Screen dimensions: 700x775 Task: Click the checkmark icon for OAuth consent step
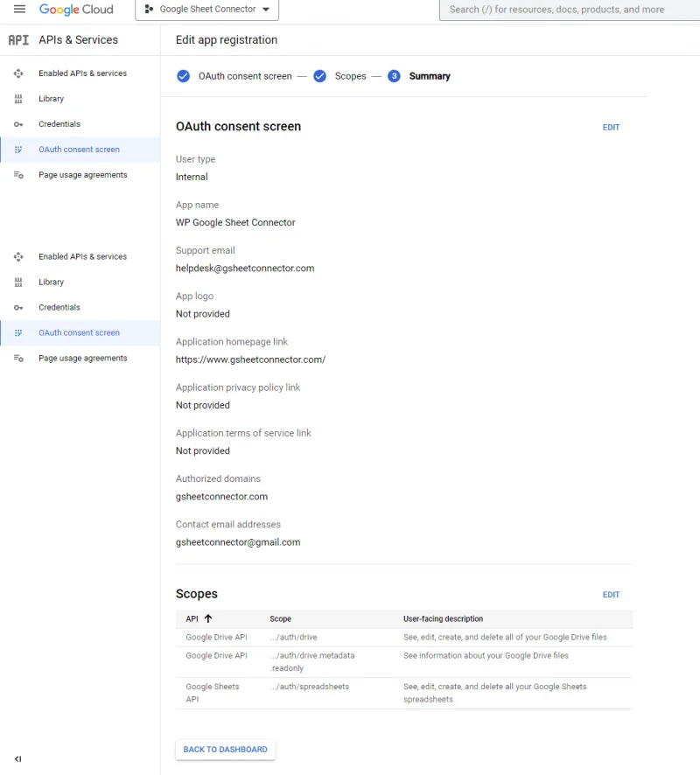184,76
